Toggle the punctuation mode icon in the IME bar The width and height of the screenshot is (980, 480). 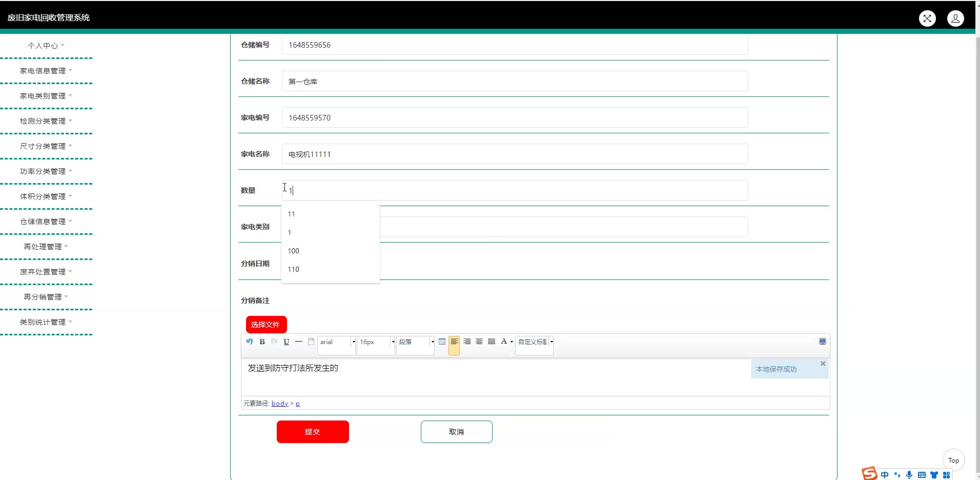pos(897,475)
